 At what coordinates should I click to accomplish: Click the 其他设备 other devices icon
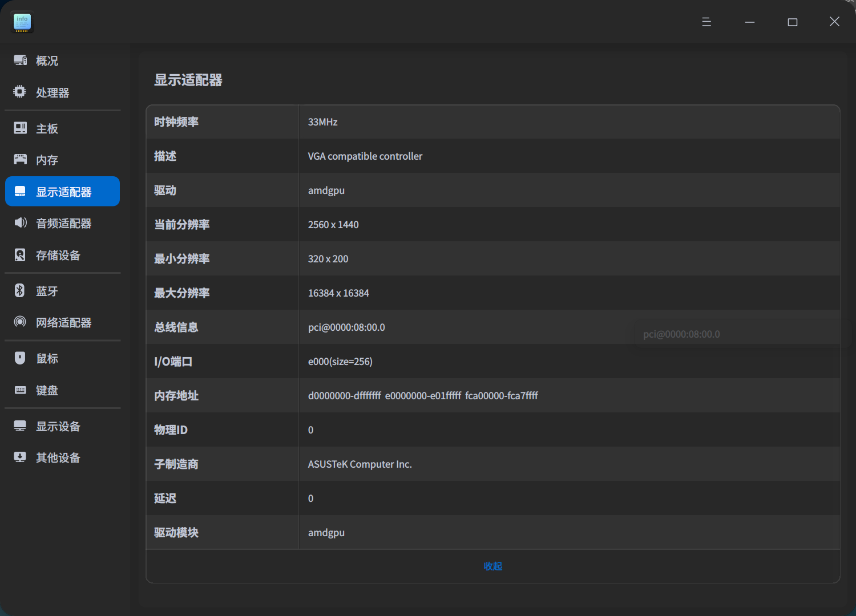[x=20, y=457]
